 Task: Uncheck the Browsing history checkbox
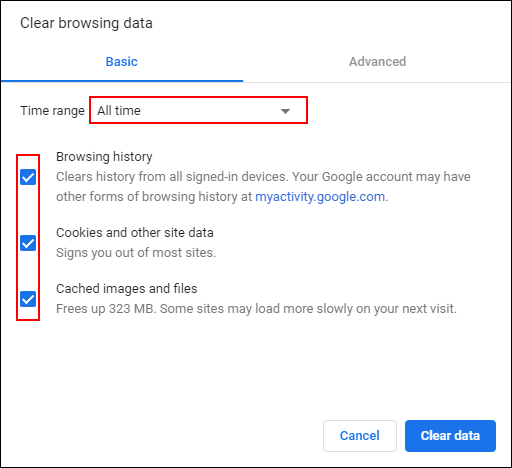click(x=28, y=177)
